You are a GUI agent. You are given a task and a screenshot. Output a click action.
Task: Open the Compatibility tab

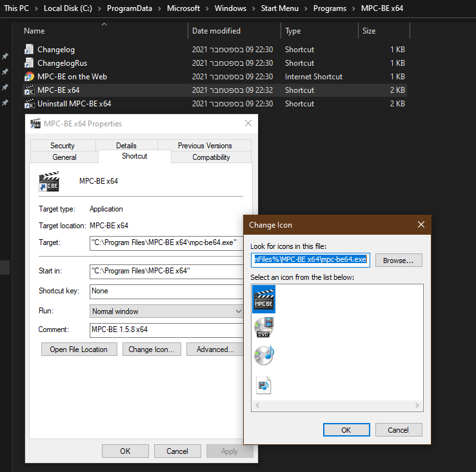(x=211, y=157)
